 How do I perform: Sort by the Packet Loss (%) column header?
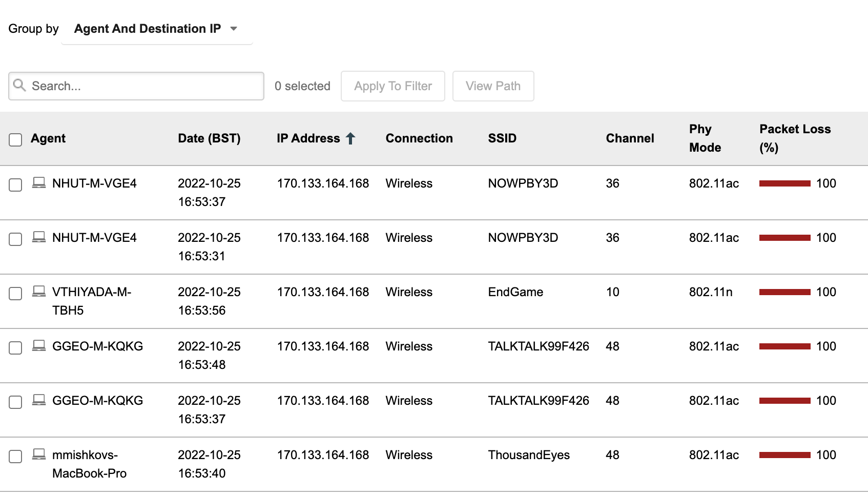[x=795, y=138]
